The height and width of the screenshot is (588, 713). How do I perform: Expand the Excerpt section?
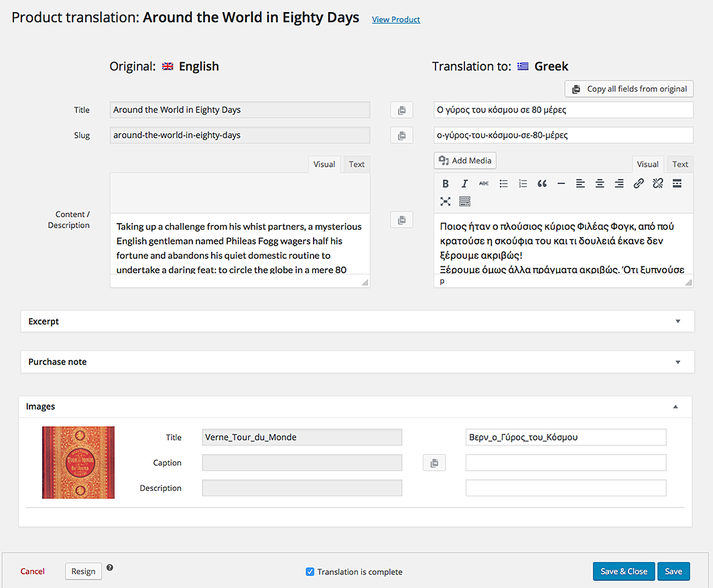(x=677, y=321)
